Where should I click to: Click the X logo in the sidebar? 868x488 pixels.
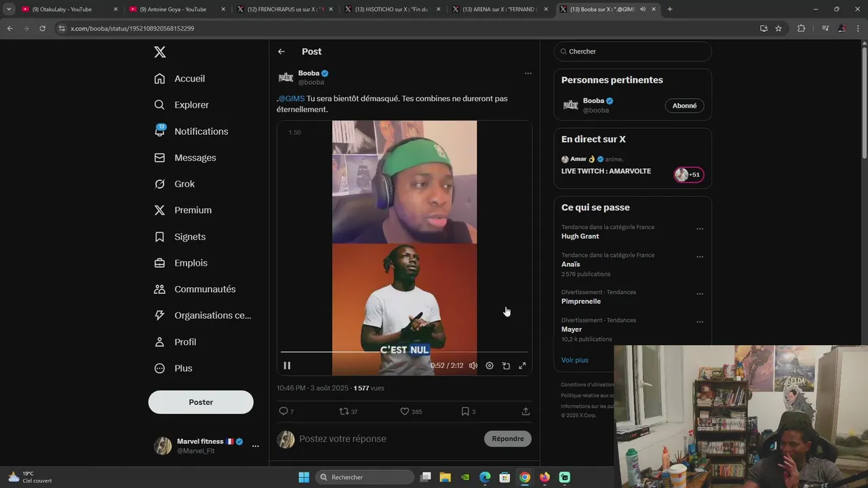coord(159,52)
